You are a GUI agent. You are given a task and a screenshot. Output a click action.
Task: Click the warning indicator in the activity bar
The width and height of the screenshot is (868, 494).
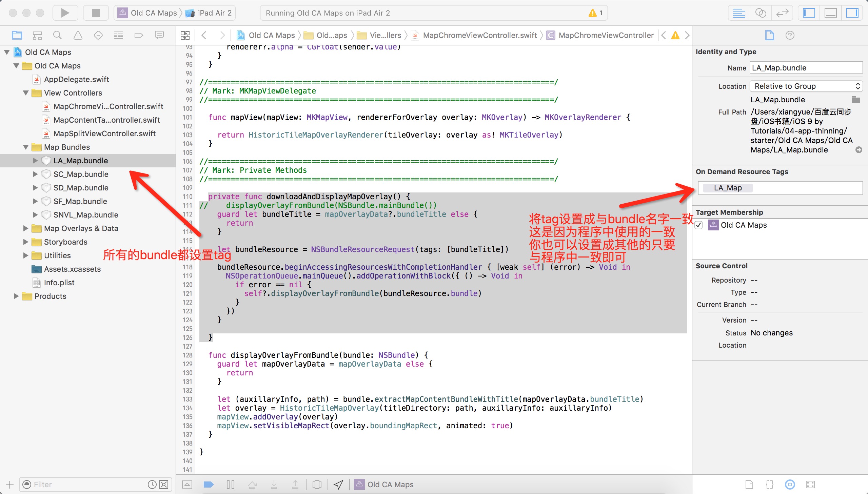click(596, 13)
